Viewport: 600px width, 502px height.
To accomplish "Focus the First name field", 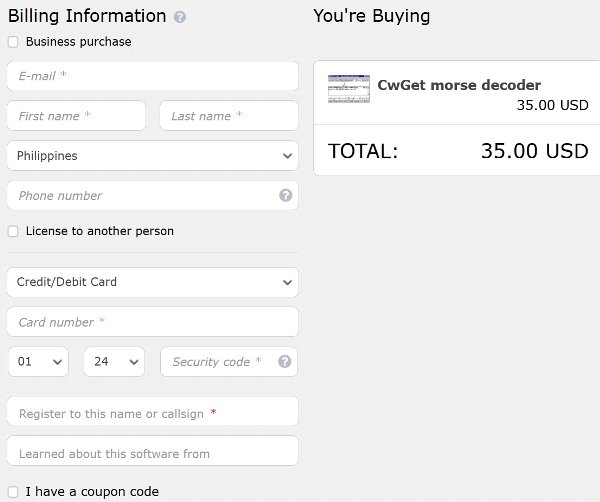I will click(76, 116).
